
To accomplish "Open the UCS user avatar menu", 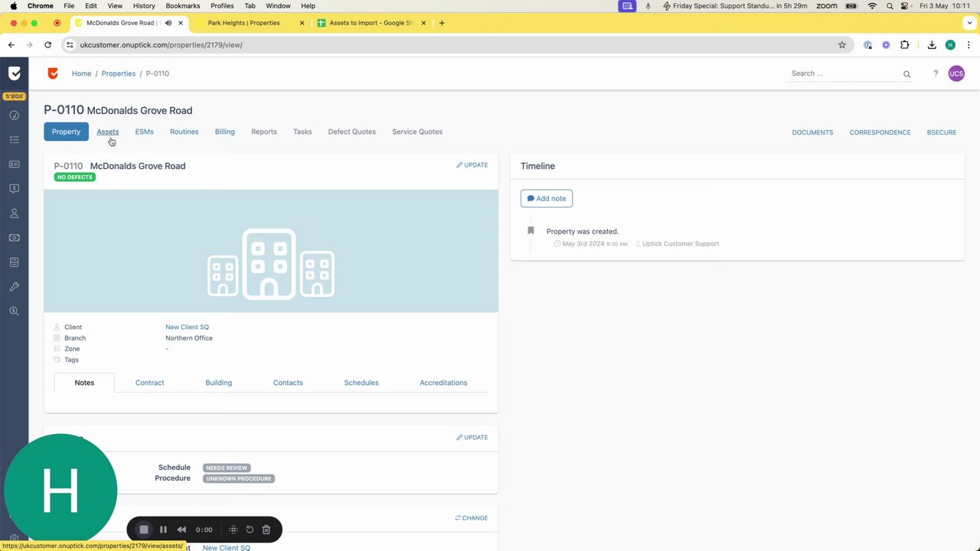I will pos(956,73).
